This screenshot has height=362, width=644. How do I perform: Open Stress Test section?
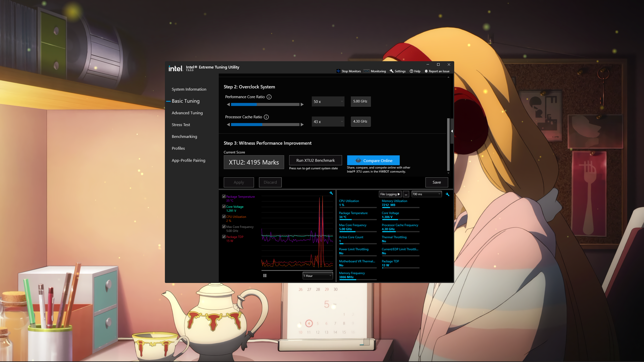click(x=181, y=125)
